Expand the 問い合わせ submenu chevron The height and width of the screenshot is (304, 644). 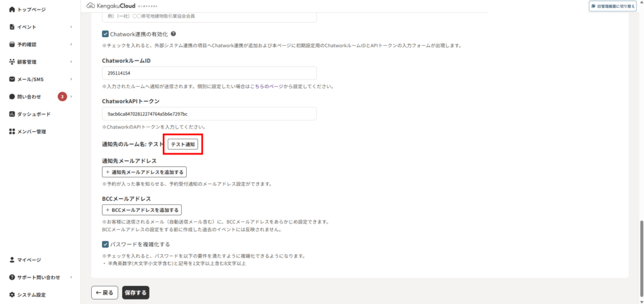(71, 97)
